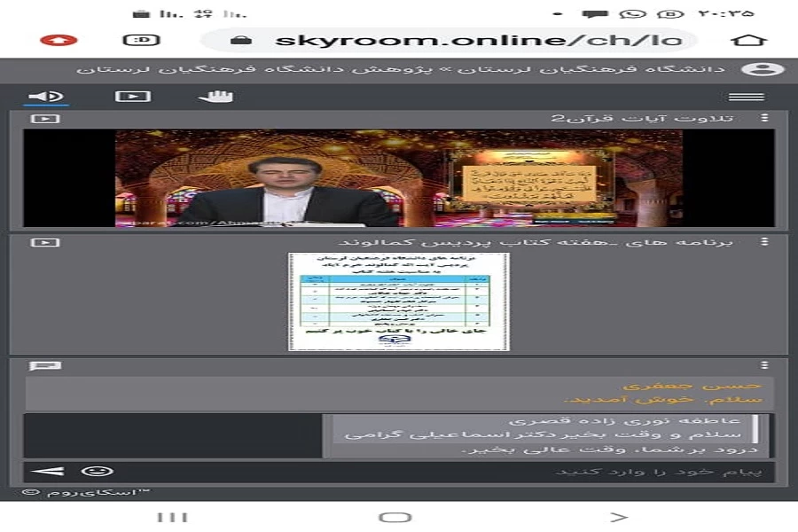Click the video icon on Quran recitation panel
The image size is (798, 532).
[x=44, y=119]
